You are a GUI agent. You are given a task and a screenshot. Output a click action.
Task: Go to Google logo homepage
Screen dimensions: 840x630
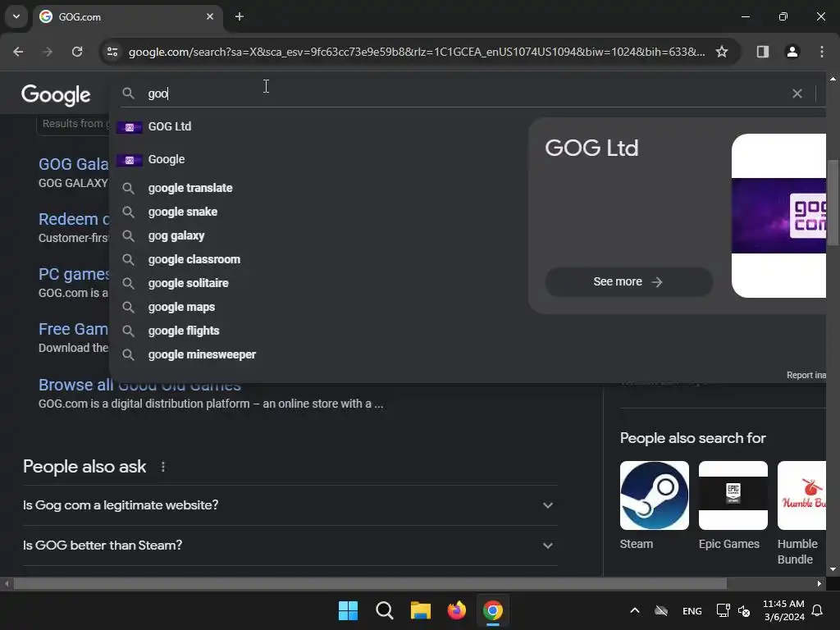tap(56, 95)
